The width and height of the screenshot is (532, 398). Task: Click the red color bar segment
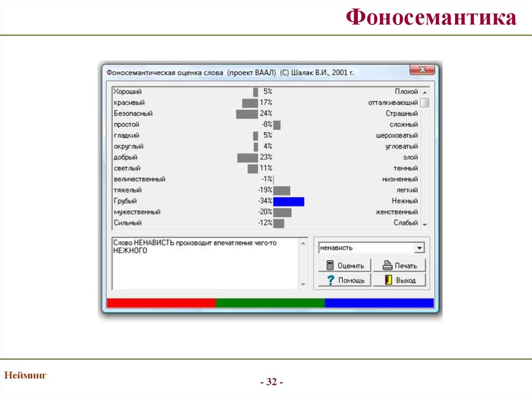click(x=161, y=303)
